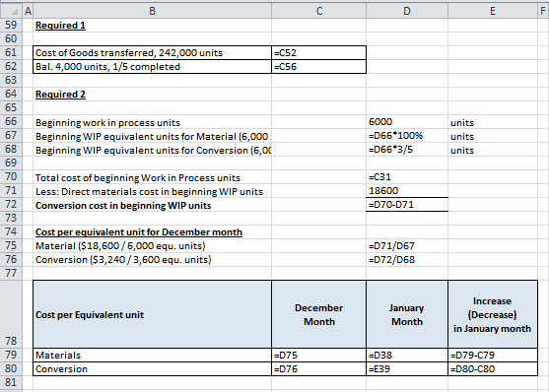This screenshot has width=549, height=392.
Task: Click 'Beginning WIP equivalent units for Conversion' cell
Action: pos(152,150)
